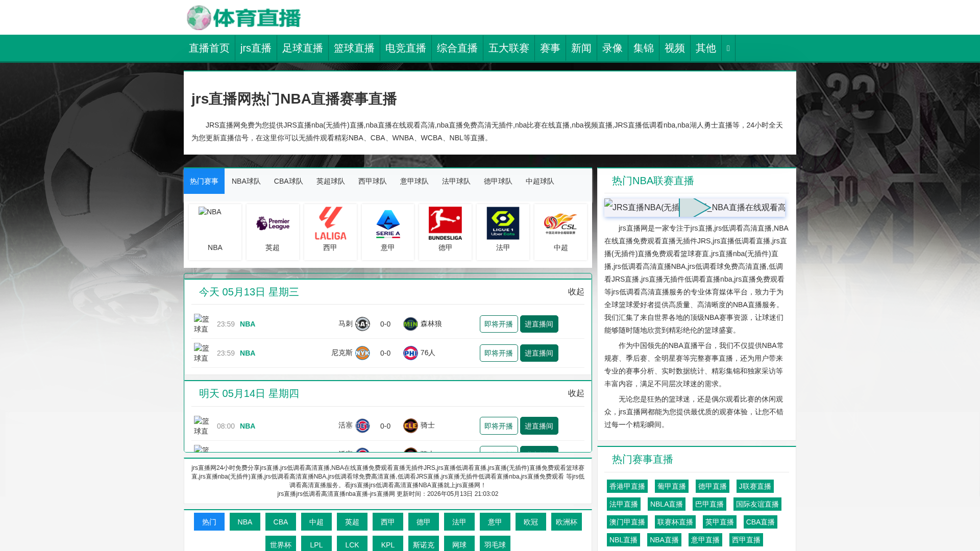
Task: Click 即将开播 for 马刺 vs 森林狼
Action: pyautogui.click(x=499, y=324)
